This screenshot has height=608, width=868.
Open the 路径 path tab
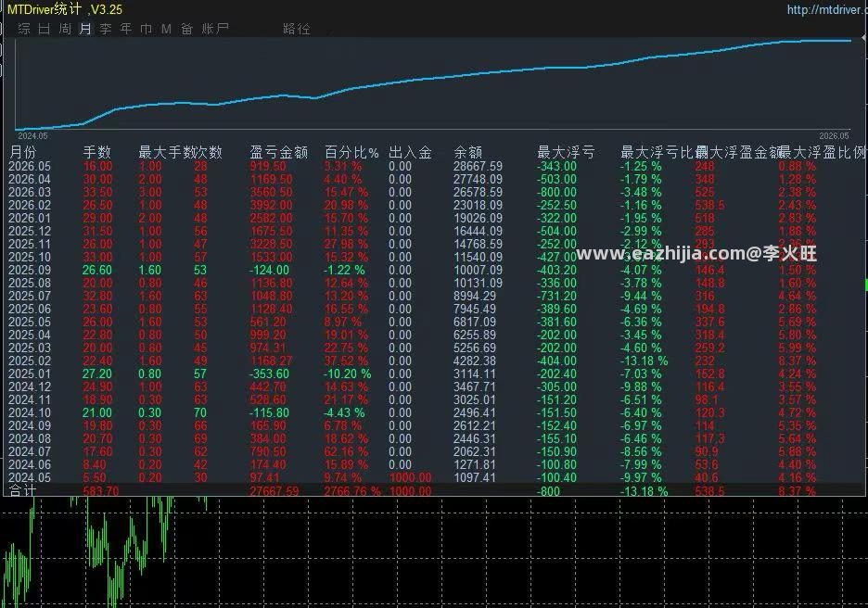[296, 29]
